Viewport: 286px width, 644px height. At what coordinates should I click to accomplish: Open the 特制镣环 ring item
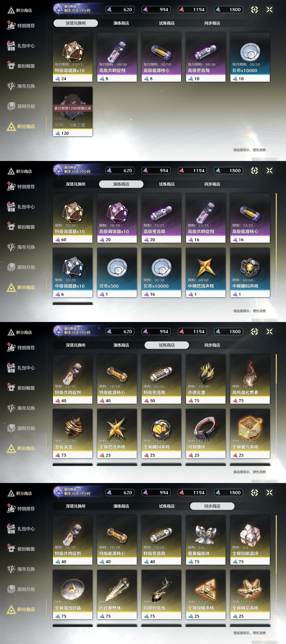206,434
